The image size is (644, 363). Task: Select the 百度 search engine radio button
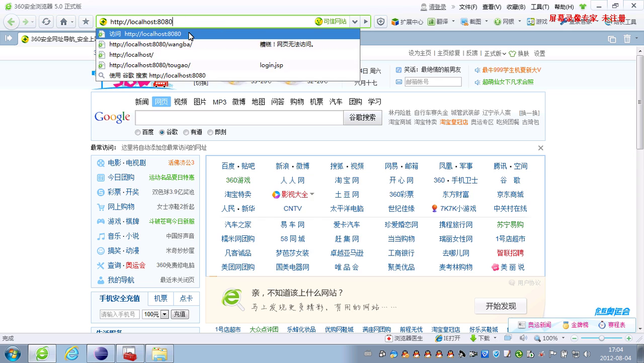click(138, 132)
